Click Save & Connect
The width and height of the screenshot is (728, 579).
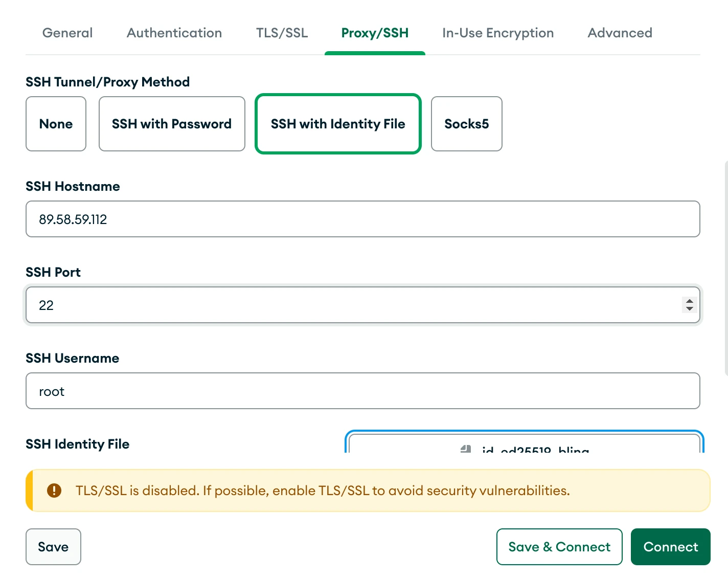(x=559, y=546)
